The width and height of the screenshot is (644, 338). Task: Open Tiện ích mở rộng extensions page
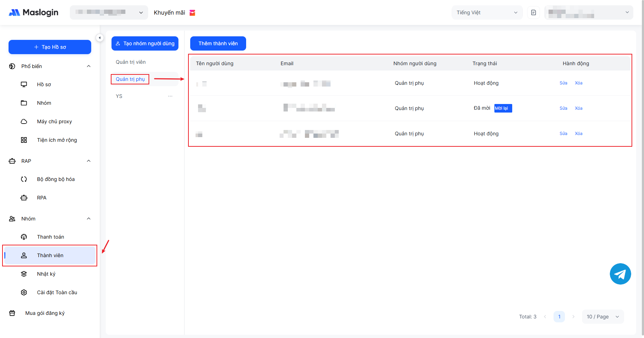click(x=57, y=140)
